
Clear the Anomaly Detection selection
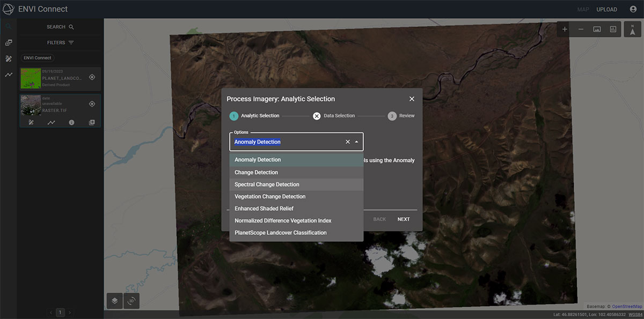(x=347, y=142)
